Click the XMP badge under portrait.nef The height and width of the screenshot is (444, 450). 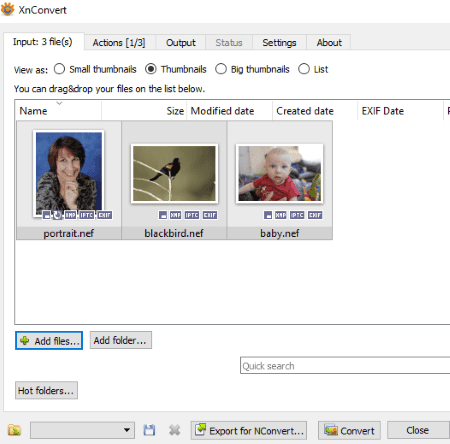[70, 215]
